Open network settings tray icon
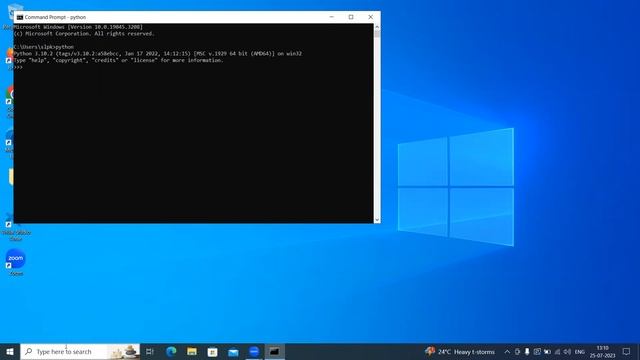Viewport: 640px width, 360px height. point(557,351)
